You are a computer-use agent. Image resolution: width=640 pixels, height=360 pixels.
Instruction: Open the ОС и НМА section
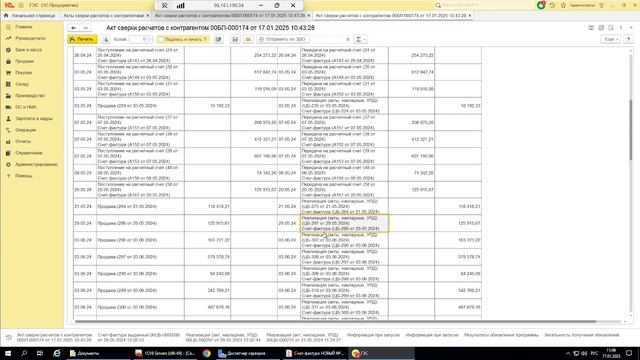tap(26, 107)
